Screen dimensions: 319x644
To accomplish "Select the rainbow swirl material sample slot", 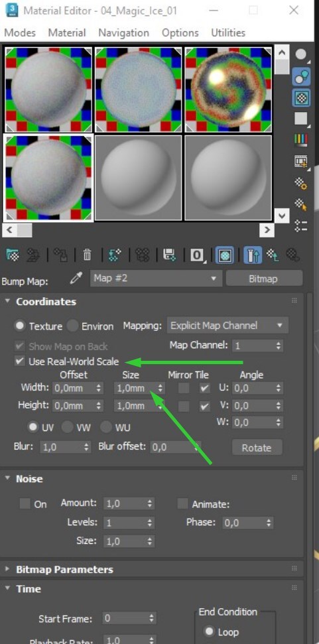I will pyautogui.click(x=228, y=90).
